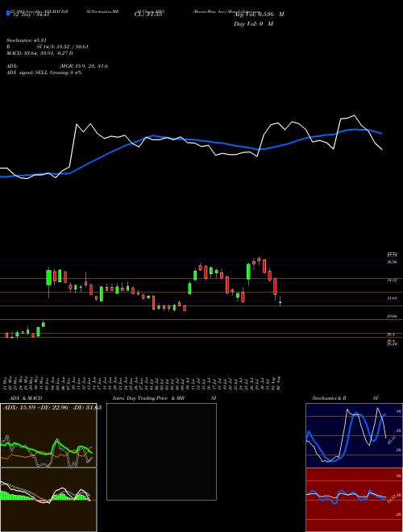Open the blue Stochastics mini chart
Viewport: 403px width, 532px height.
pyautogui.click(x=354, y=435)
